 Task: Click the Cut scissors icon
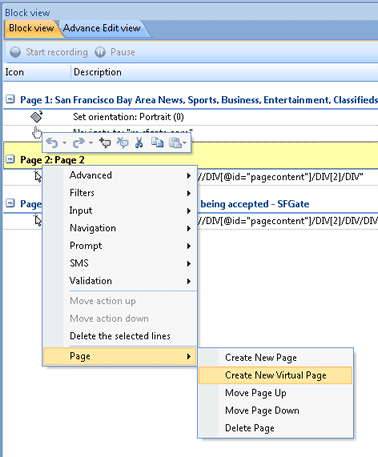pos(139,143)
